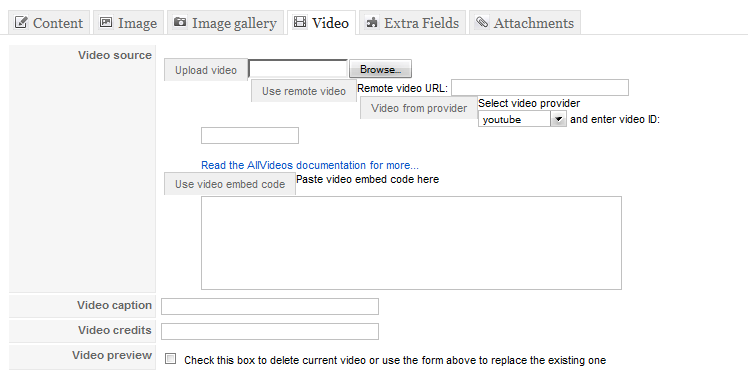
Task: Click the Extra Fields puzzle icon
Action: pos(372,22)
